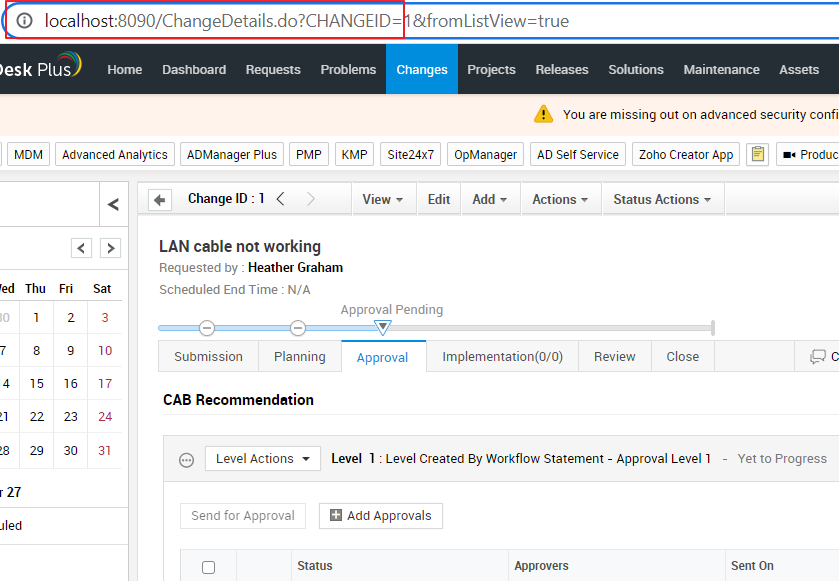Click the yellow security warning icon
This screenshot has height=581, width=839.
click(x=543, y=114)
